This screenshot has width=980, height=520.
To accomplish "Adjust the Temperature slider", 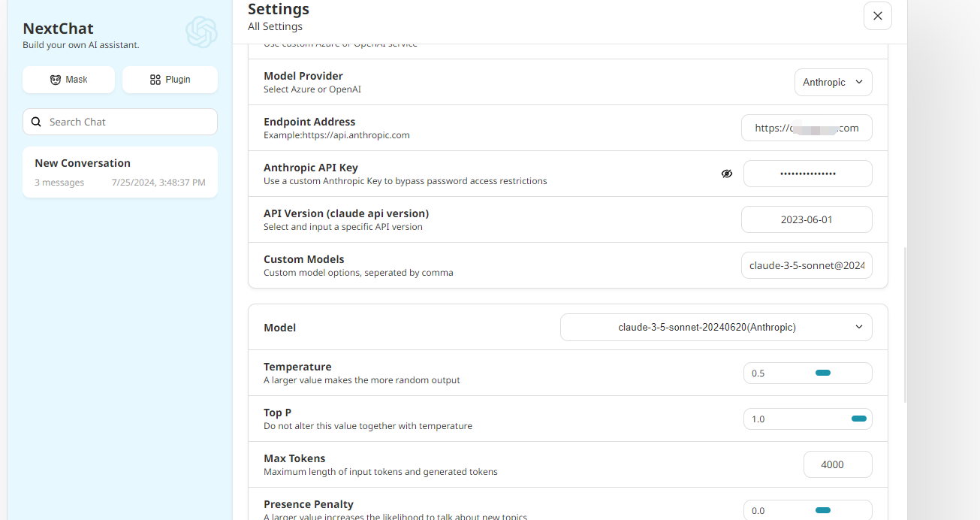I will (824, 373).
